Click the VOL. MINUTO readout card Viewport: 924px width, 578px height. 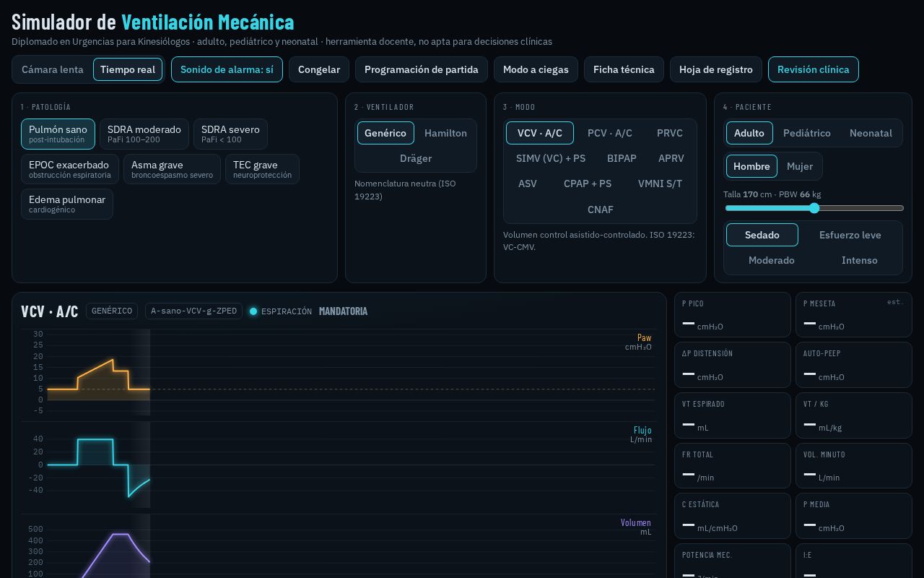pos(854,465)
